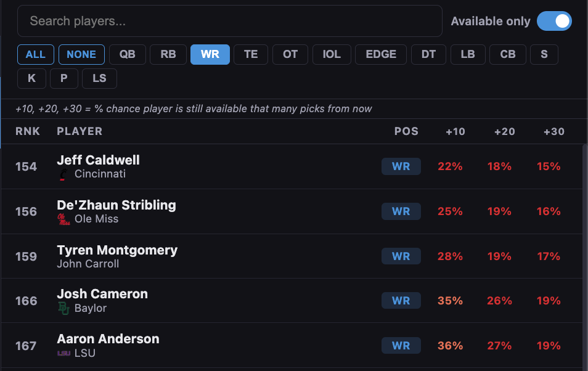This screenshot has height=371, width=588.
Task: Click the RNK column header
Action: (28, 131)
